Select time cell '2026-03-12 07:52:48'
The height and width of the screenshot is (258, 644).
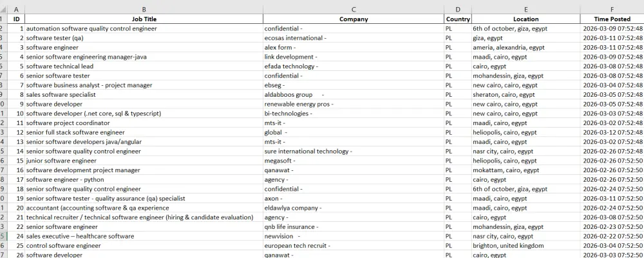coord(612,133)
